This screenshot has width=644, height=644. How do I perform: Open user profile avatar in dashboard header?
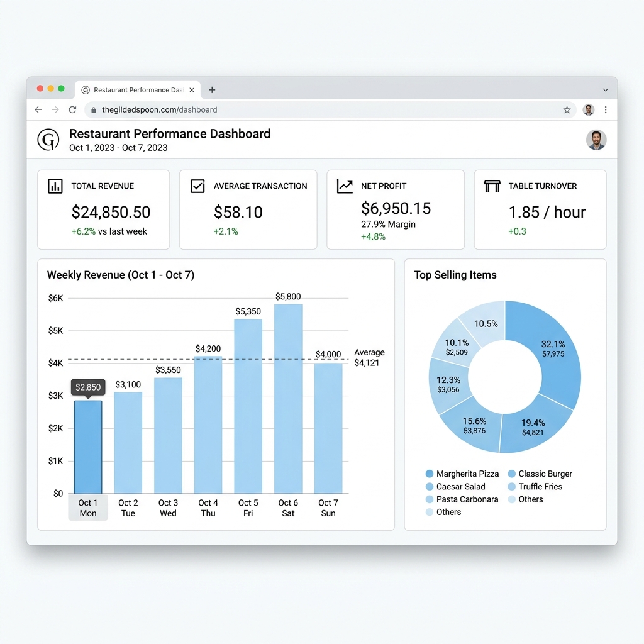coord(596,140)
